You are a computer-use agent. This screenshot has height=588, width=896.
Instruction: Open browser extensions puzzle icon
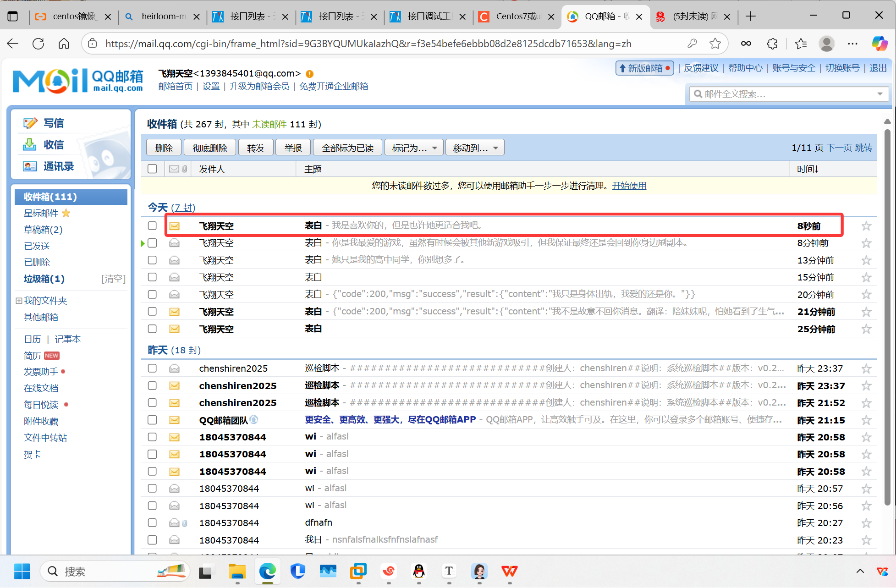click(x=772, y=44)
